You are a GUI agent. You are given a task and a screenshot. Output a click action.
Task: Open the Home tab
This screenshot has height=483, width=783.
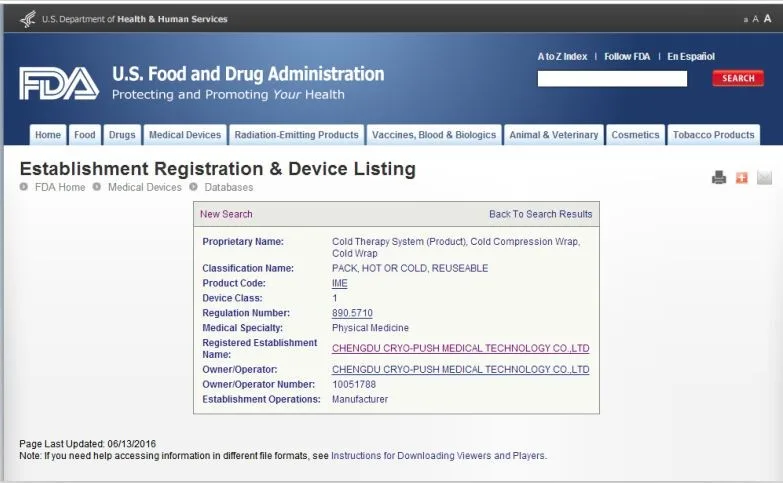[48, 135]
